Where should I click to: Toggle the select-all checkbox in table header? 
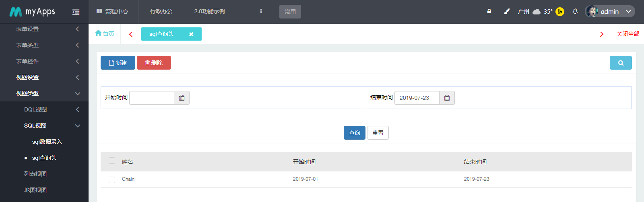click(112, 161)
